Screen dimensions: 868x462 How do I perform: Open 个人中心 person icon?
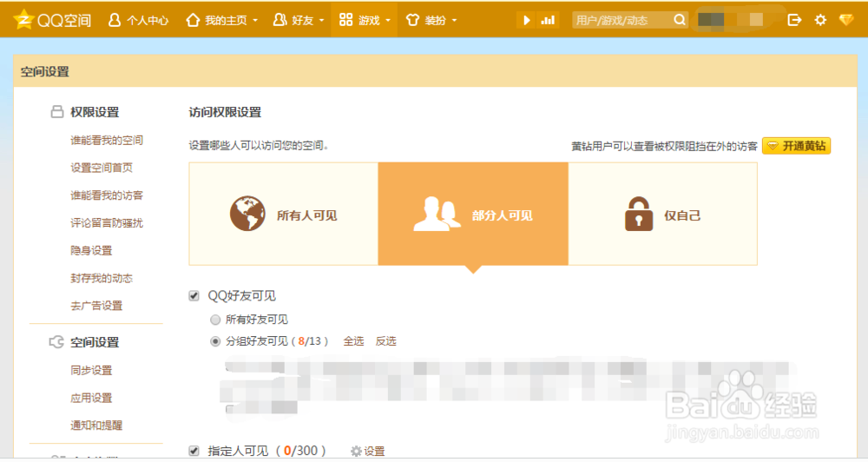(x=114, y=20)
